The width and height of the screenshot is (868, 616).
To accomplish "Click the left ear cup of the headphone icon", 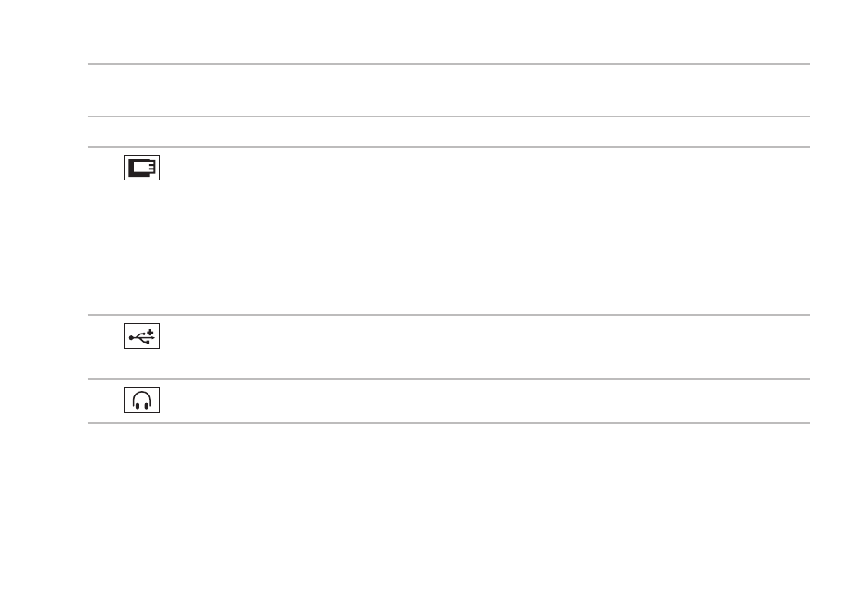I will point(137,405).
